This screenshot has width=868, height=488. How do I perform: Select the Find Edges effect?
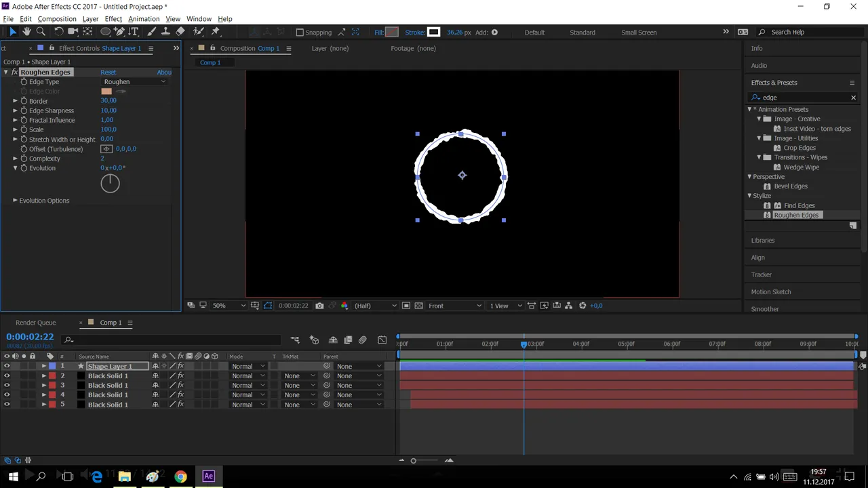pos(799,205)
